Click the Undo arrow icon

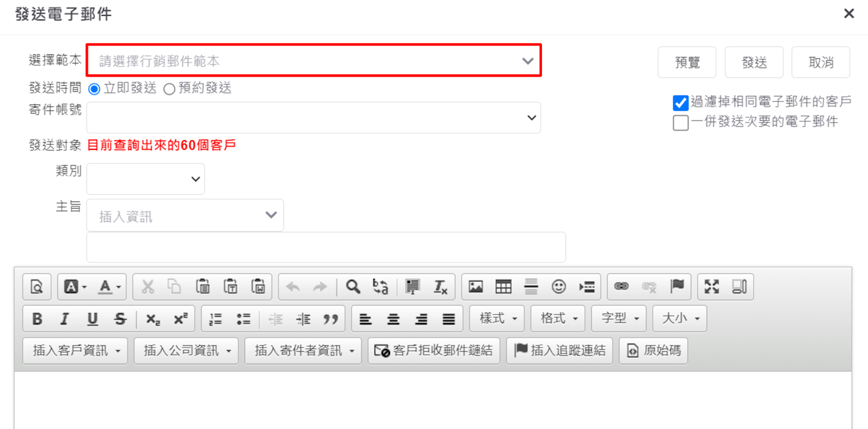[293, 287]
